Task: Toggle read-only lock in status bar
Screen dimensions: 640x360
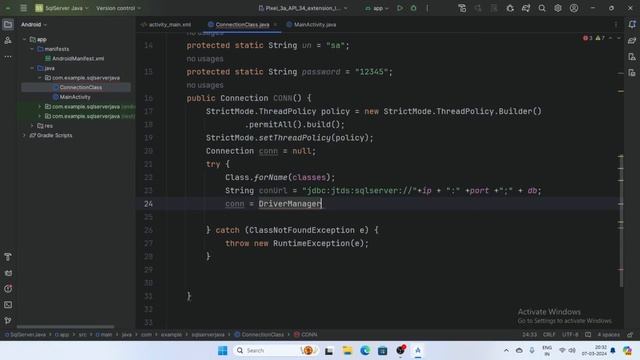Action: tap(630, 335)
